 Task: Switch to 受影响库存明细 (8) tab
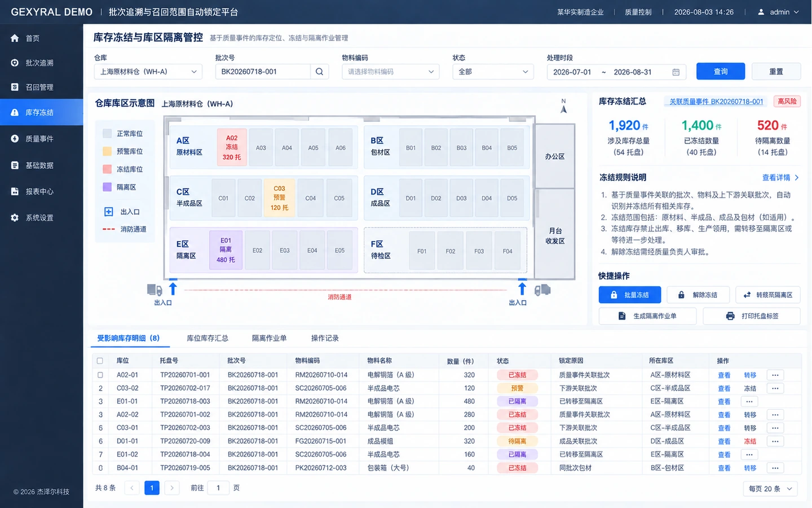[128, 338]
